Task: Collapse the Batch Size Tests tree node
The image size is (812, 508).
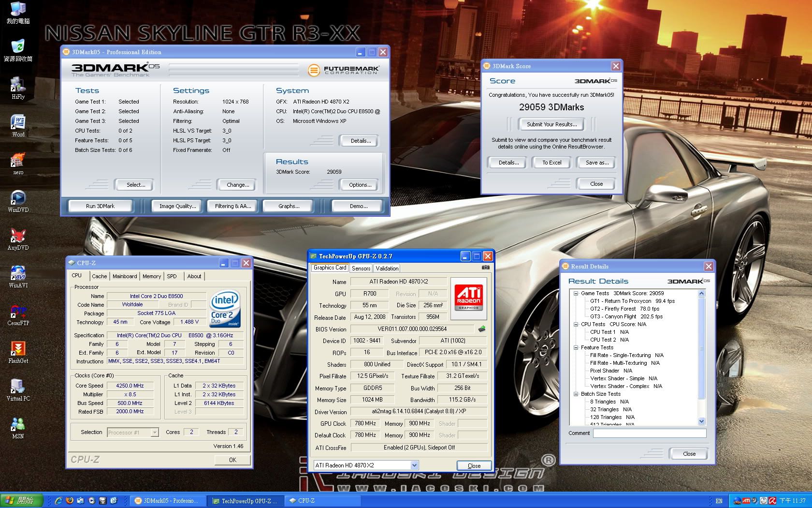Action: pyautogui.click(x=576, y=394)
